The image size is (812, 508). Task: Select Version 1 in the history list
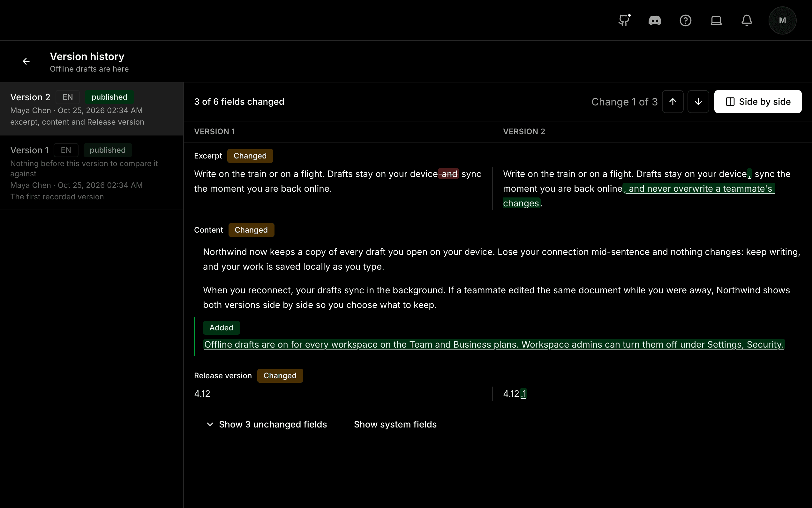coord(92,173)
